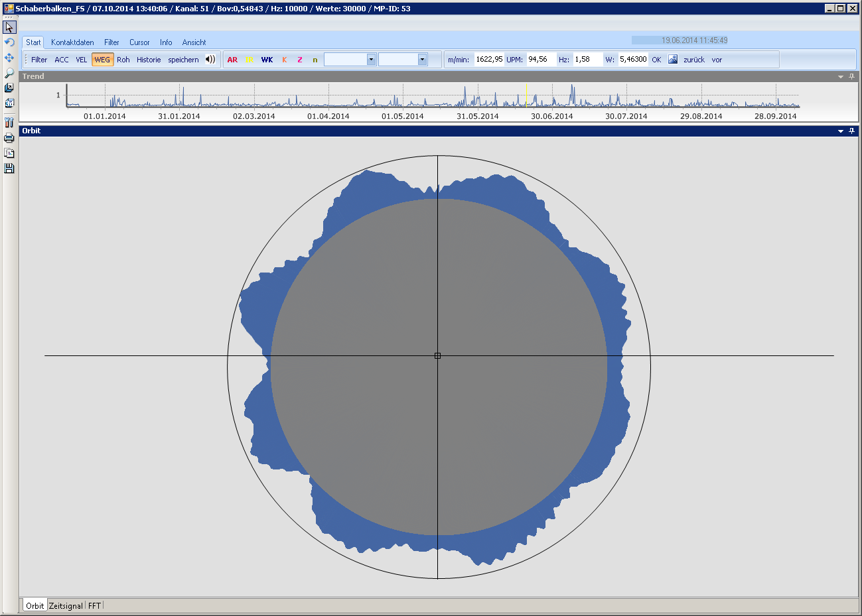Click trend date label 28.09.2014
Screen dimensions: 862x616
775,116
